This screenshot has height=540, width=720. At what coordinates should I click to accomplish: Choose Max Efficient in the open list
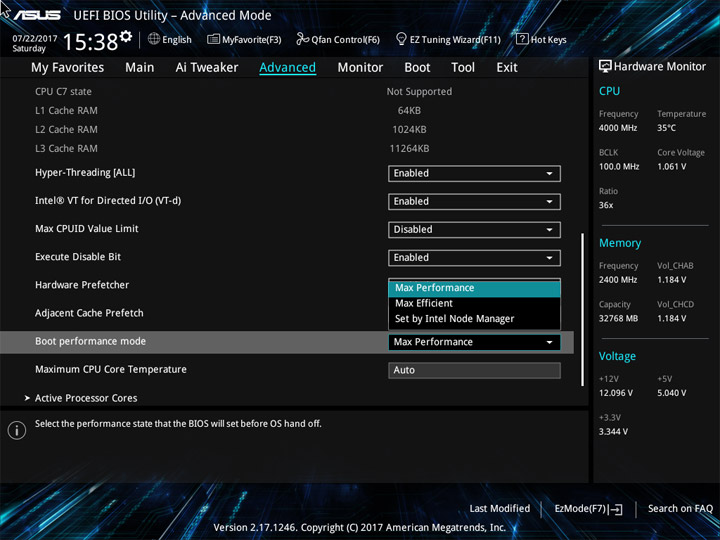[x=474, y=304]
